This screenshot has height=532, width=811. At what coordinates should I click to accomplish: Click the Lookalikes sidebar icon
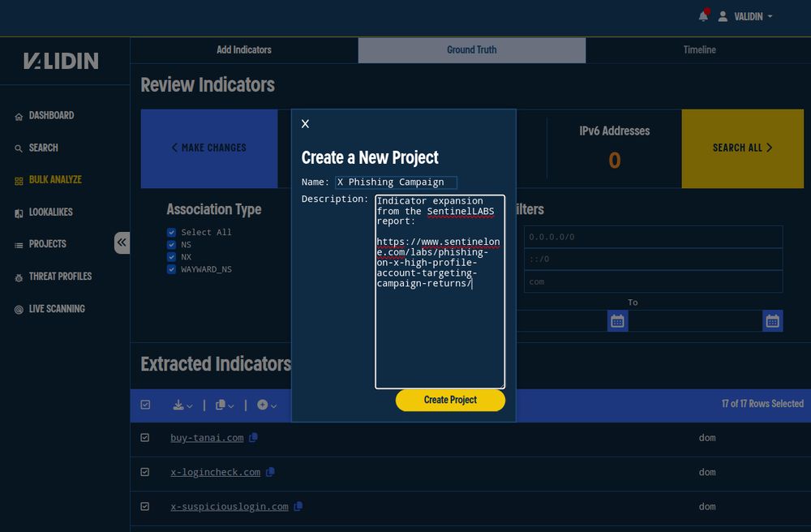pyautogui.click(x=19, y=213)
